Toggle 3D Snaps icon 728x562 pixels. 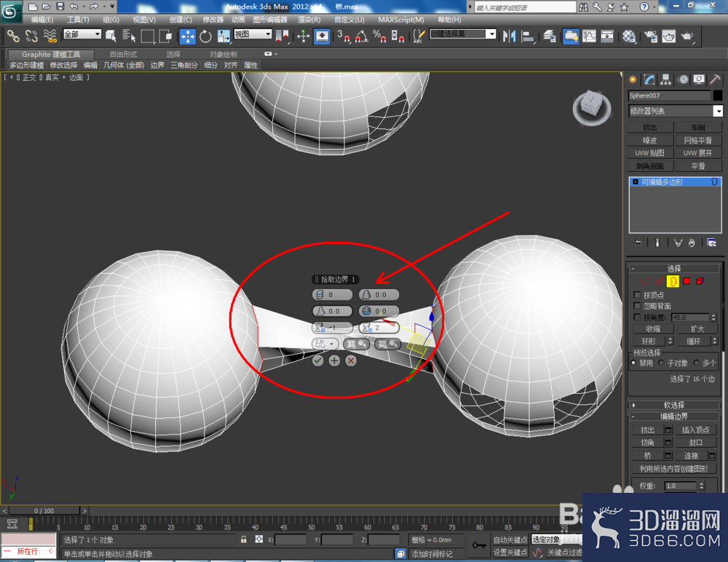pyautogui.click(x=343, y=36)
